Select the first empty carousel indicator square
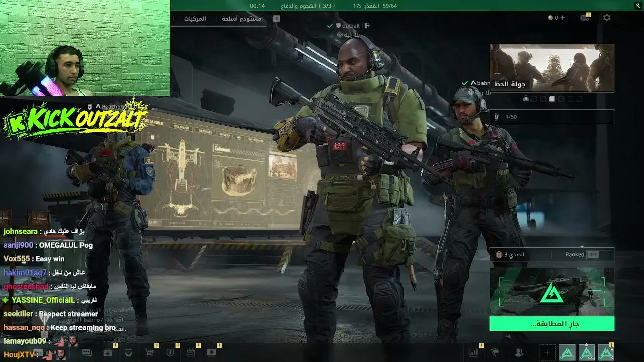This screenshot has height=362, width=644. (x=534, y=99)
